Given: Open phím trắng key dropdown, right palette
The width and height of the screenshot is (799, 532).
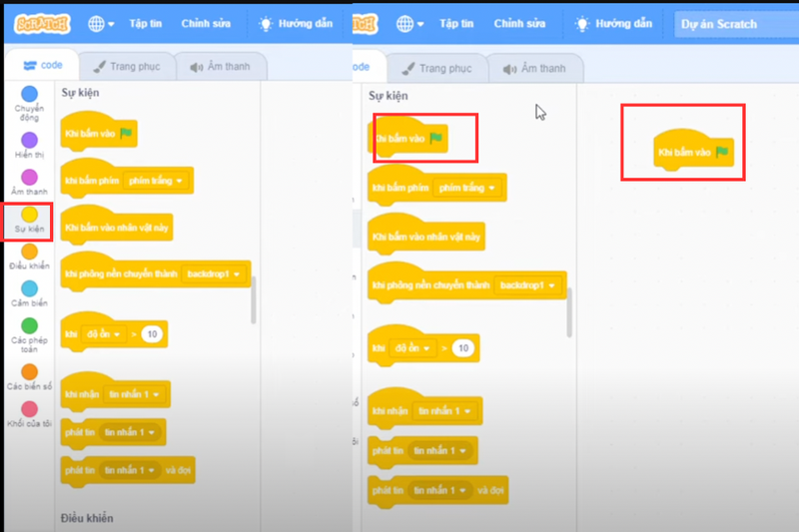Looking at the screenshot, I should tap(467, 188).
